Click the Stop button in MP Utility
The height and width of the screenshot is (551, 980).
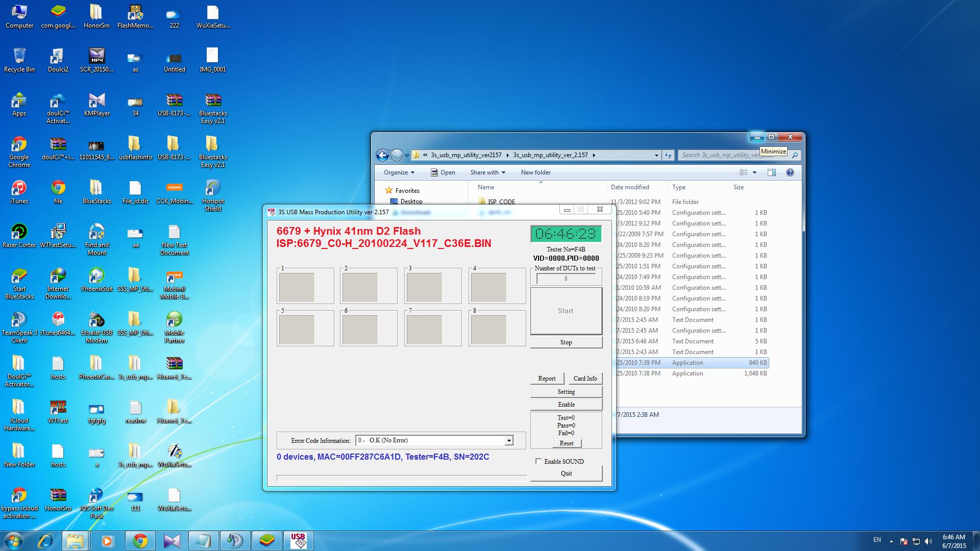click(566, 342)
